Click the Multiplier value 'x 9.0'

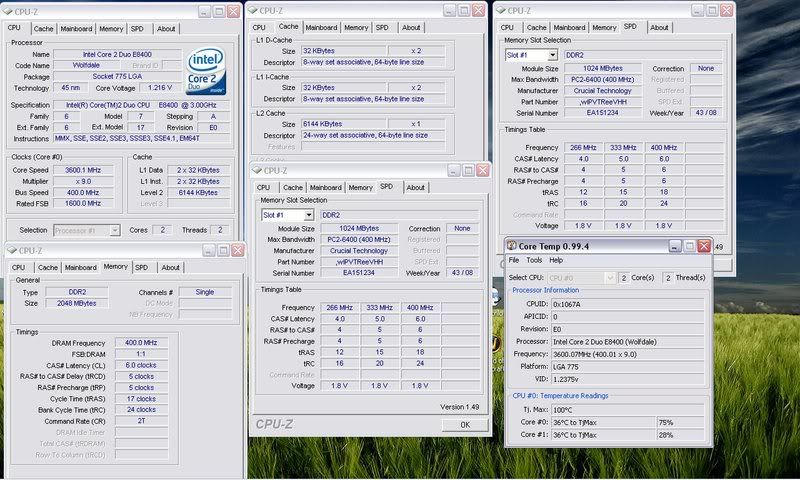pos(83,181)
